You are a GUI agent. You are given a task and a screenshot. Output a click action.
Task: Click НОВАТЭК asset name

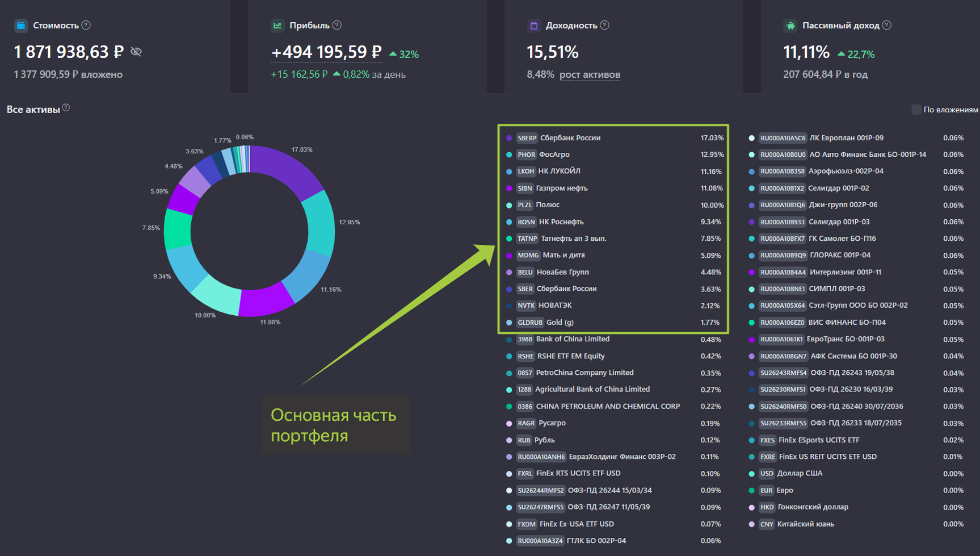point(555,306)
